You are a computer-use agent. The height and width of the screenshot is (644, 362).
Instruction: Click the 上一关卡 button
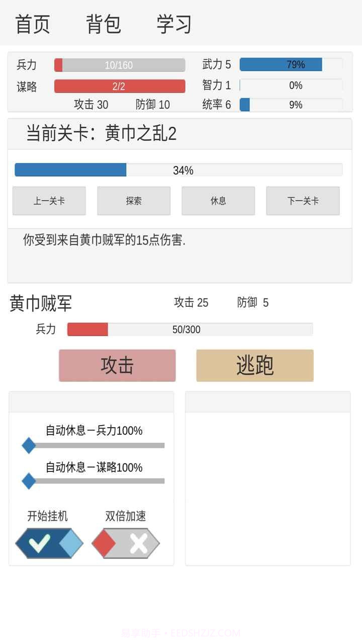pyautogui.click(x=49, y=200)
